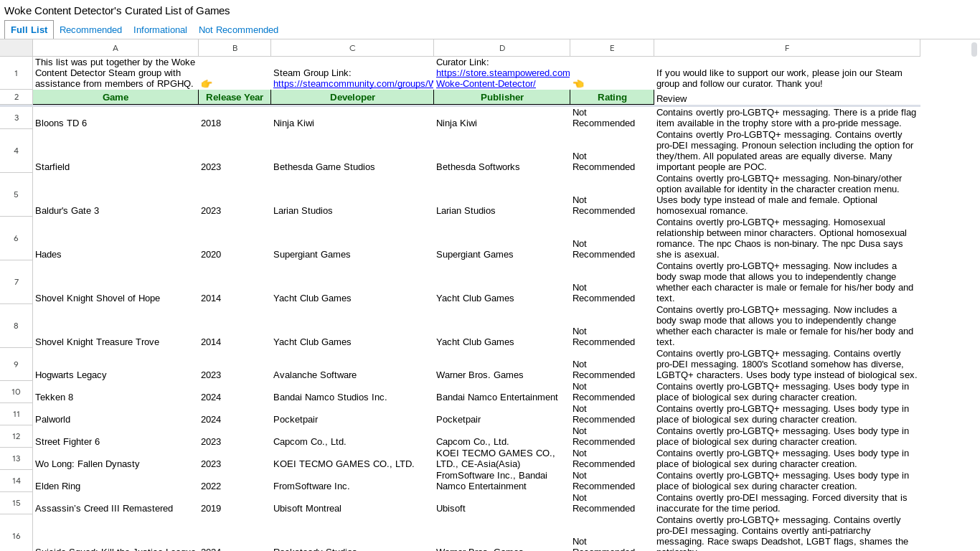The width and height of the screenshot is (980, 551).
Task: Click release year 2018 for Bloons TD 6
Action: click(x=235, y=118)
